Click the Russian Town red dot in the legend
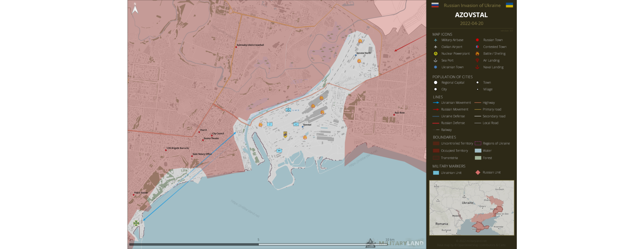The width and height of the screenshot is (644, 249). (x=477, y=40)
